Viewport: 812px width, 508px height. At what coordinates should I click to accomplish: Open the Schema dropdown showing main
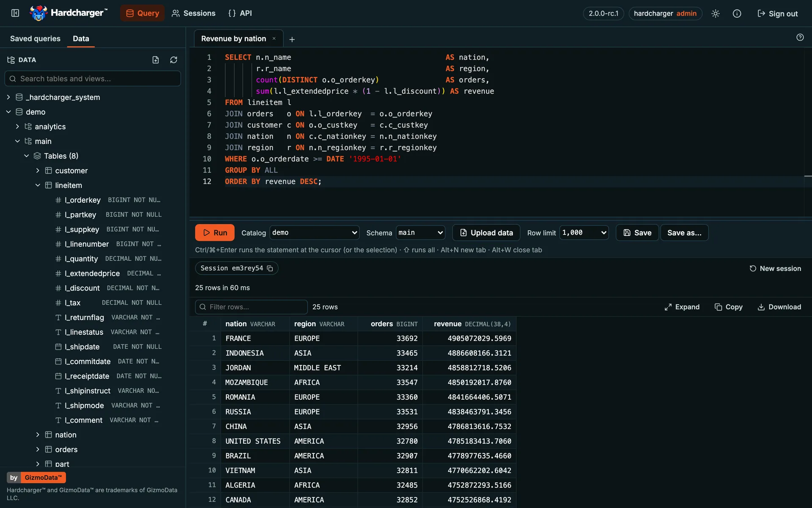click(x=420, y=232)
